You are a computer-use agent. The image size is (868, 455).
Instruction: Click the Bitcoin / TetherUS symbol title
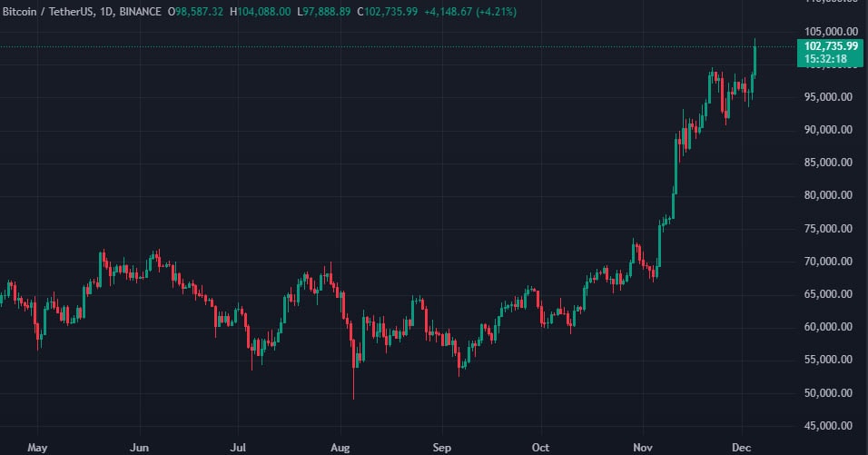pos(47,12)
